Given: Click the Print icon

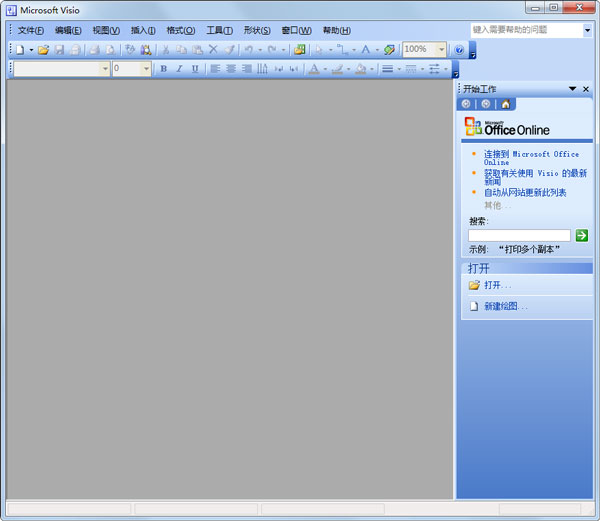Looking at the screenshot, I should (95, 50).
